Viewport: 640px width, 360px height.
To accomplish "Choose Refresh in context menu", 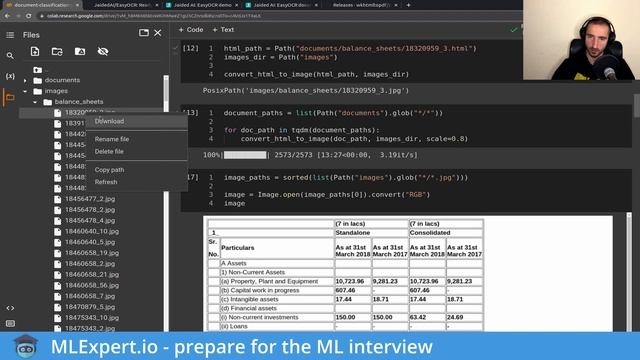I will tap(106, 182).
